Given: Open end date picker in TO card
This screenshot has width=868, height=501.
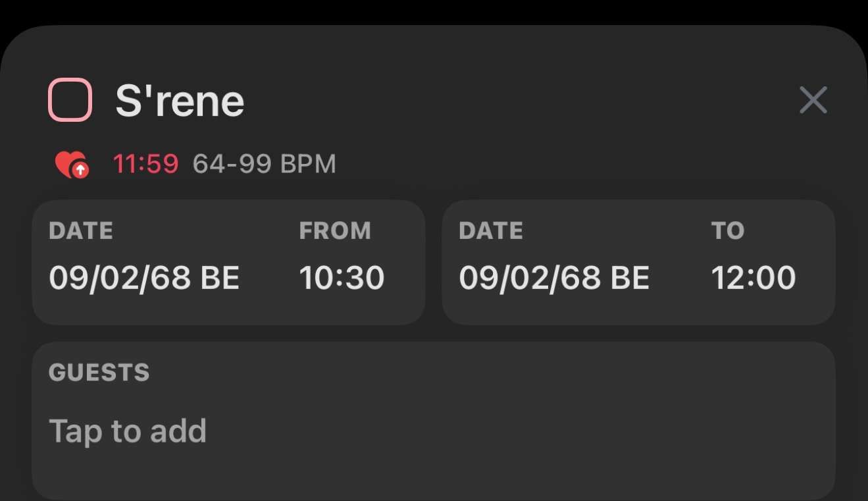Looking at the screenshot, I should 554,278.
